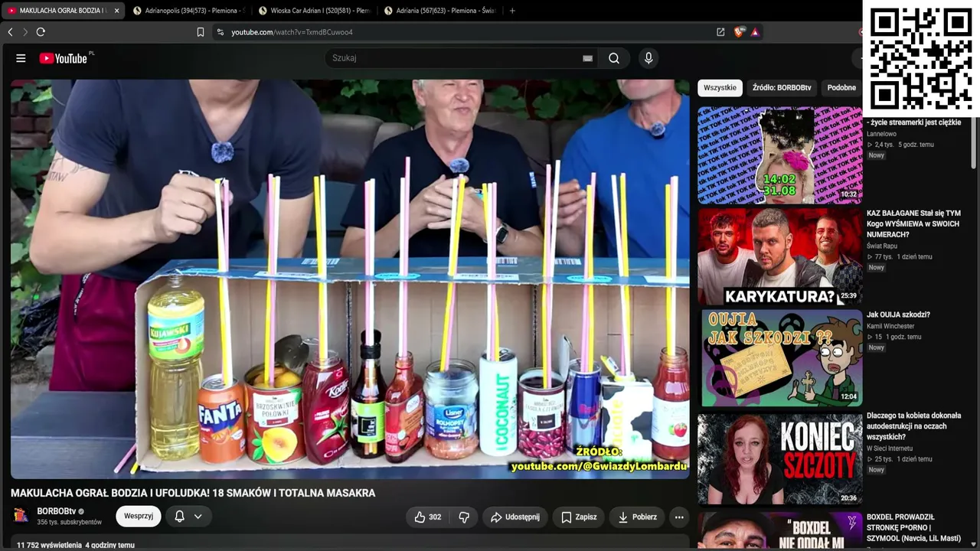Start voice search with the microphone icon
This screenshot has width=980, height=551.
tap(648, 58)
